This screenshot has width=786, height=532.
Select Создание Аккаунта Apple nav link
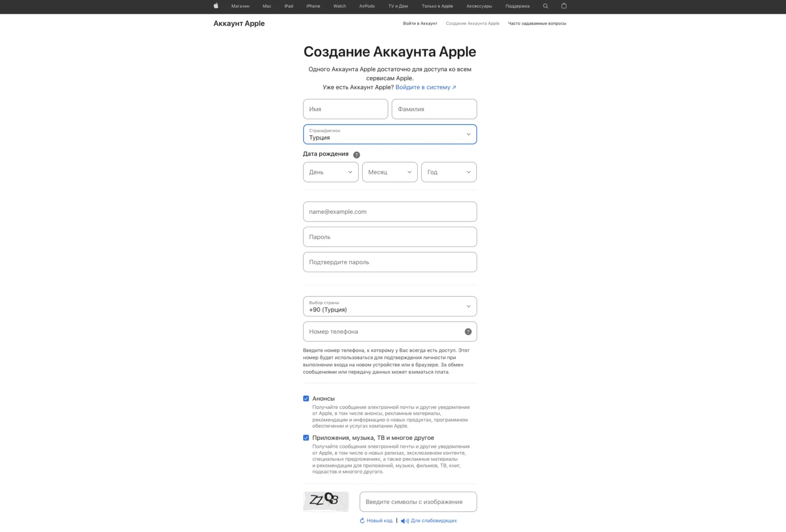(473, 24)
